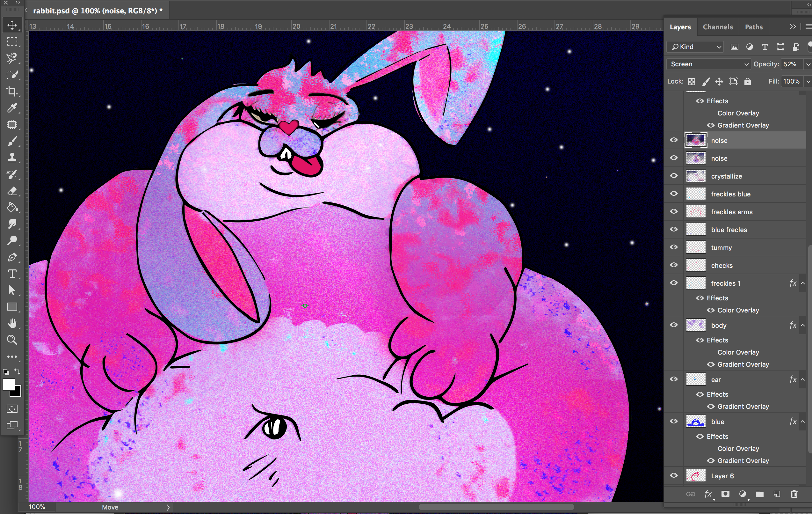Collapse panels with double arrow icon
The width and height of the screenshot is (812, 514).
[x=793, y=27]
